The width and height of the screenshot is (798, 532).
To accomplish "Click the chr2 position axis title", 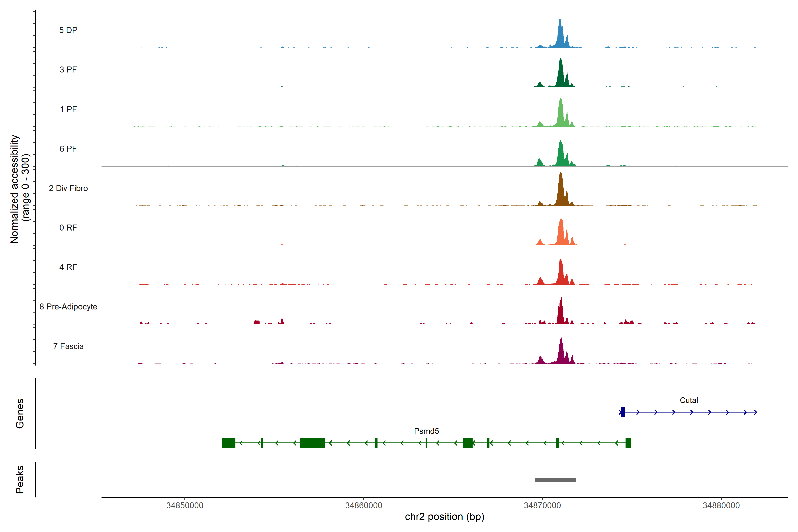I will click(444, 517).
